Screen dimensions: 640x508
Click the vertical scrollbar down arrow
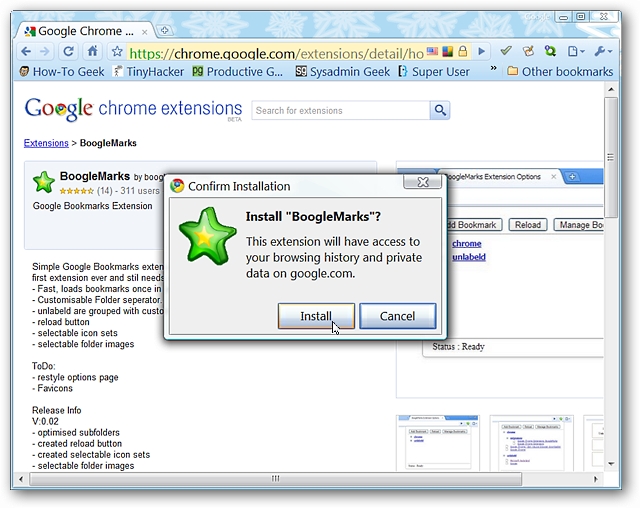611,464
